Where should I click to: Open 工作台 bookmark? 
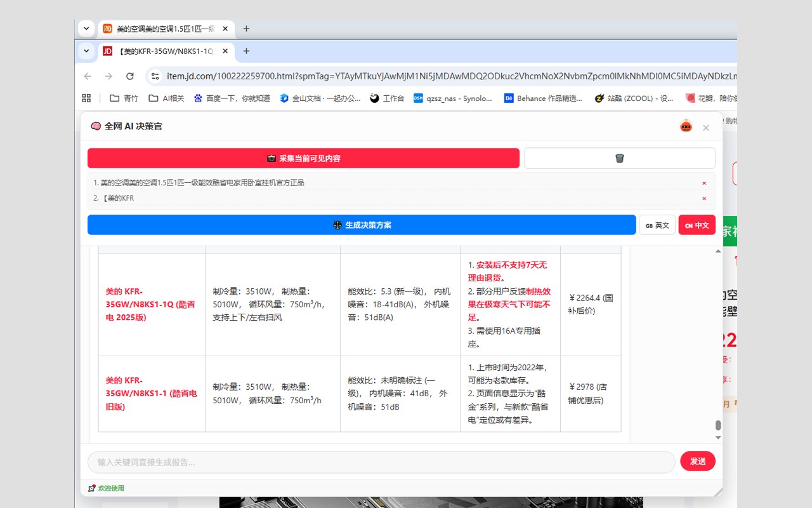tap(387, 98)
